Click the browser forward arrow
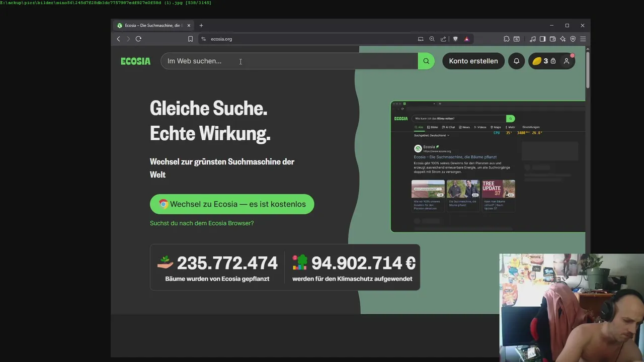The image size is (644, 362). click(x=128, y=39)
